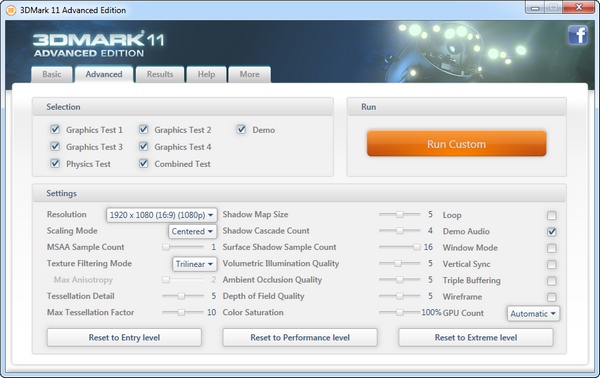Click the Shadow Cascade Count slider

[399, 231]
